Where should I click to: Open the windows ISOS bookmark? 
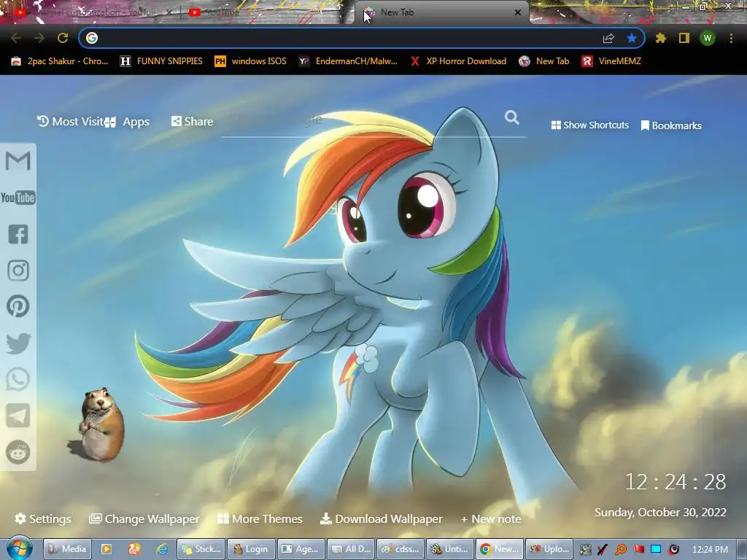click(251, 61)
